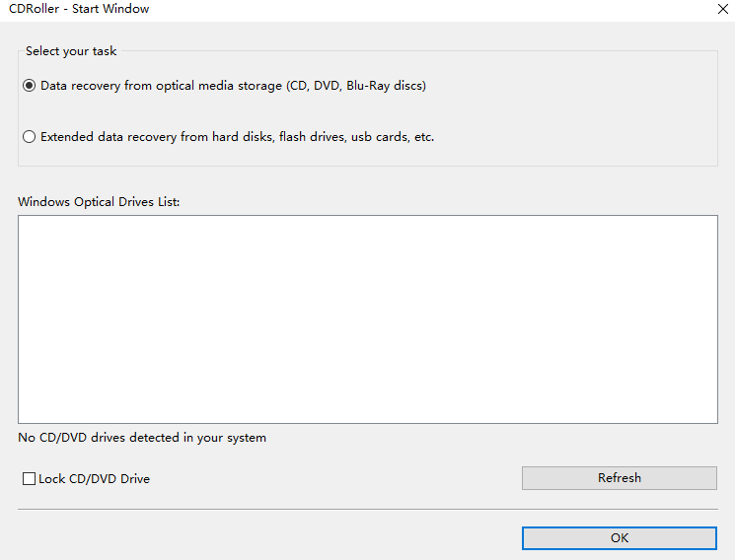735x560 pixels.
Task: Click the empty area left of the OK button
Action: (266, 538)
